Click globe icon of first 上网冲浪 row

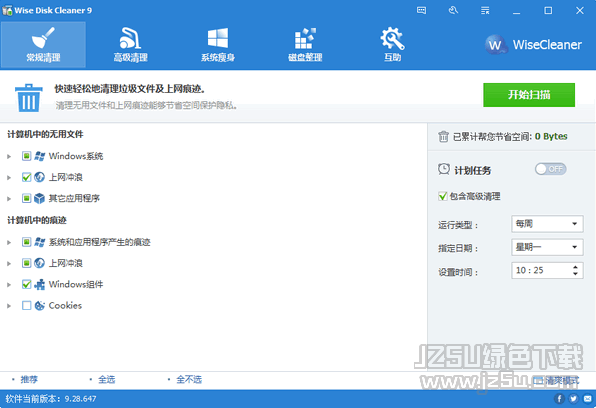(x=40, y=177)
